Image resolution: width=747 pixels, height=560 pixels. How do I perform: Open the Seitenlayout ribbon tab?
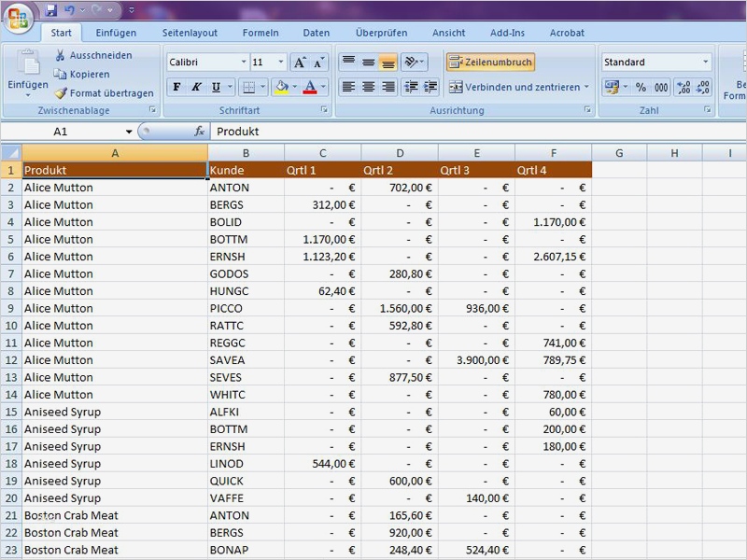[x=190, y=33]
